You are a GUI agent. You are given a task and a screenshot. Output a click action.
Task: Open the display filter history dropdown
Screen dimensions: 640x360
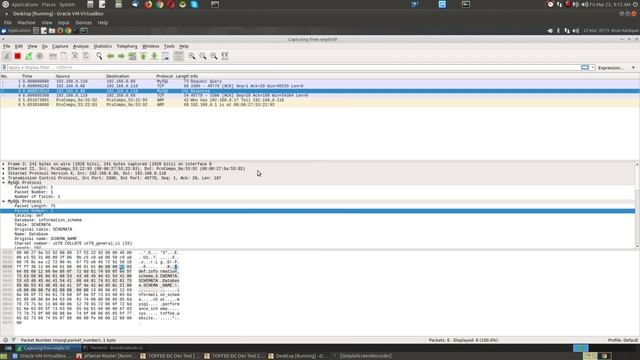pos(593,67)
